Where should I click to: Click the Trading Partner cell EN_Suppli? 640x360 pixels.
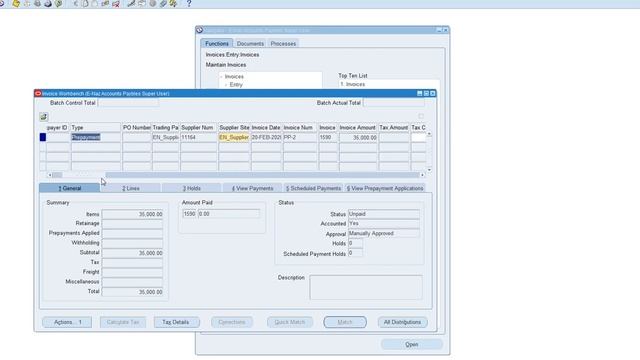pyautogui.click(x=165, y=137)
